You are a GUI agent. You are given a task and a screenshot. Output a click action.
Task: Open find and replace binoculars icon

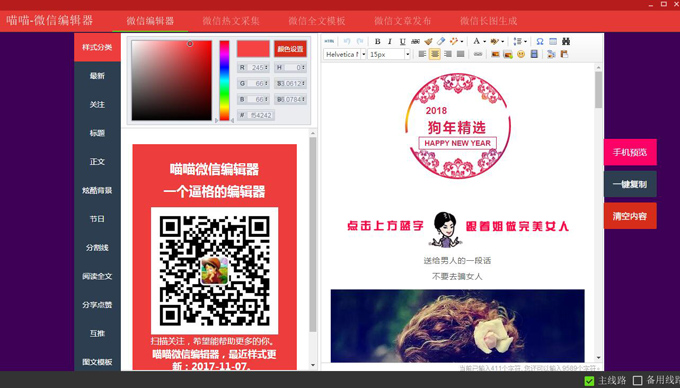click(x=566, y=42)
